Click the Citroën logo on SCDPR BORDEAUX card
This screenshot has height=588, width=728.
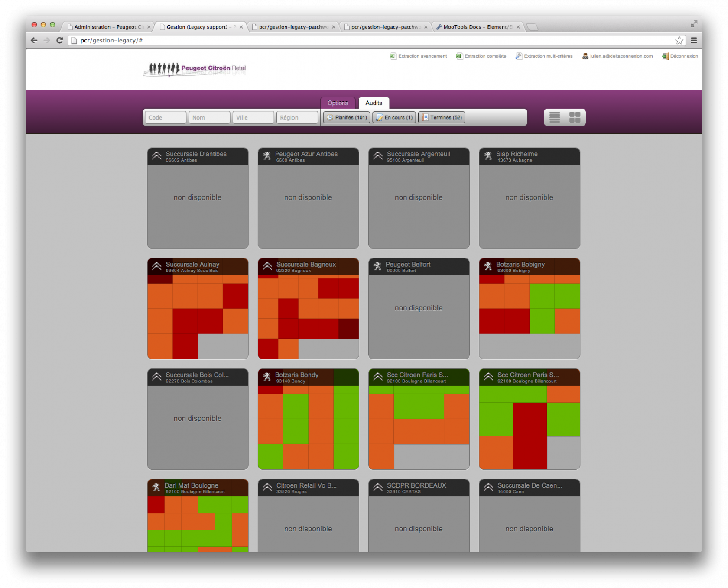pyautogui.click(x=378, y=488)
